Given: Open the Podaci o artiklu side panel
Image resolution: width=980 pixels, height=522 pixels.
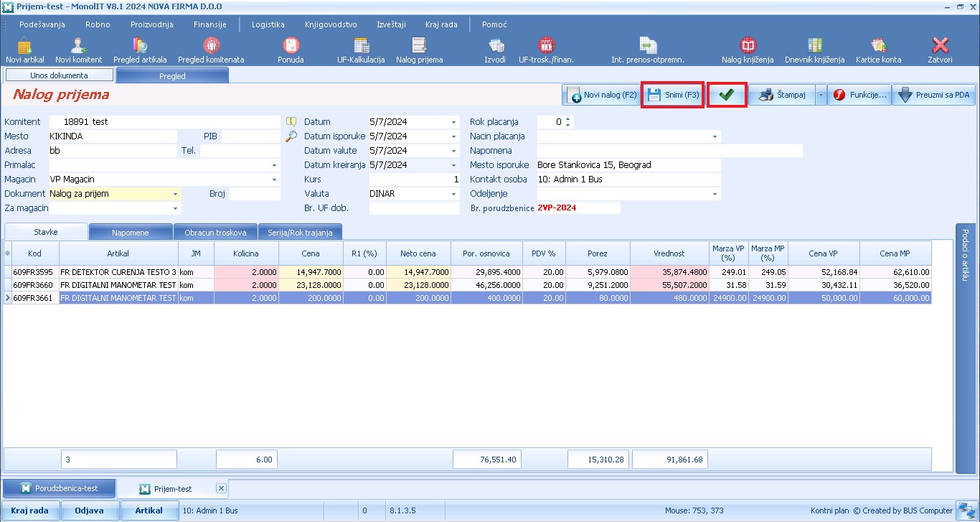Looking at the screenshot, I should [x=965, y=348].
